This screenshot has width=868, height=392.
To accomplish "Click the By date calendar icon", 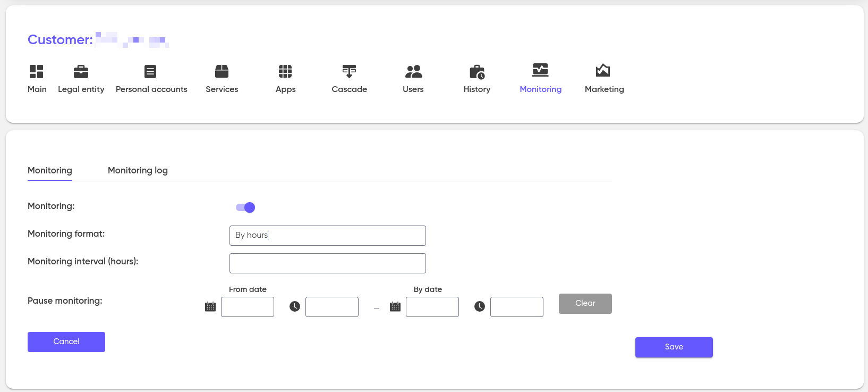I will tap(395, 306).
